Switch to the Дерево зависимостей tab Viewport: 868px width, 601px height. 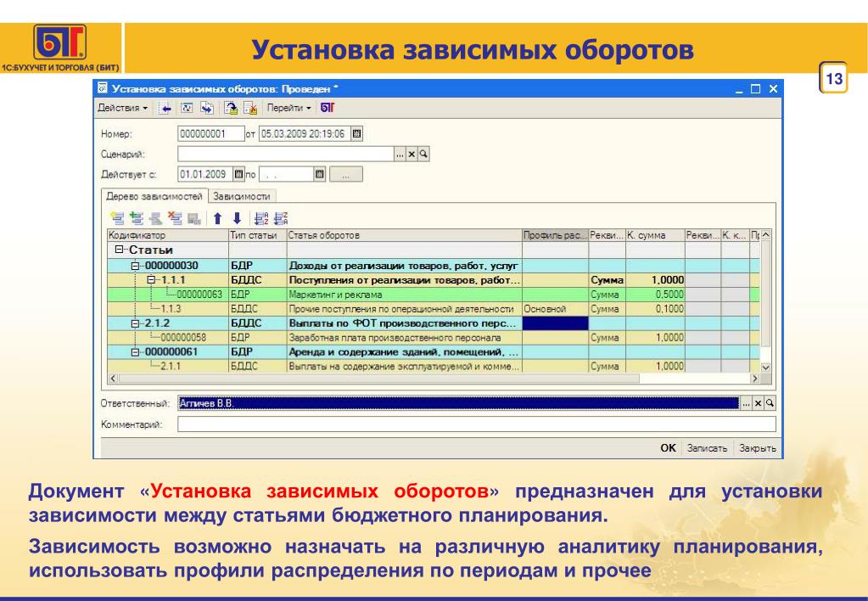pos(154,196)
